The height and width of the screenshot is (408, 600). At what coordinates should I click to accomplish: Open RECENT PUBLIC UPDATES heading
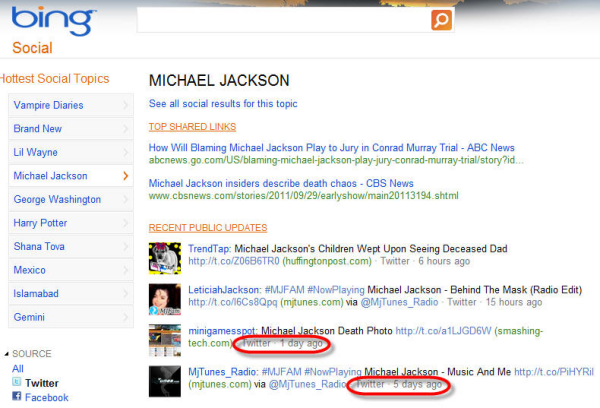point(208,228)
